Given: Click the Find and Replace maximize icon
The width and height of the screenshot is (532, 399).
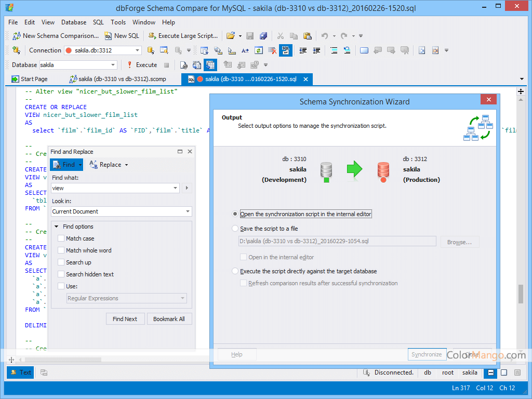Looking at the screenshot, I should pyautogui.click(x=180, y=151).
